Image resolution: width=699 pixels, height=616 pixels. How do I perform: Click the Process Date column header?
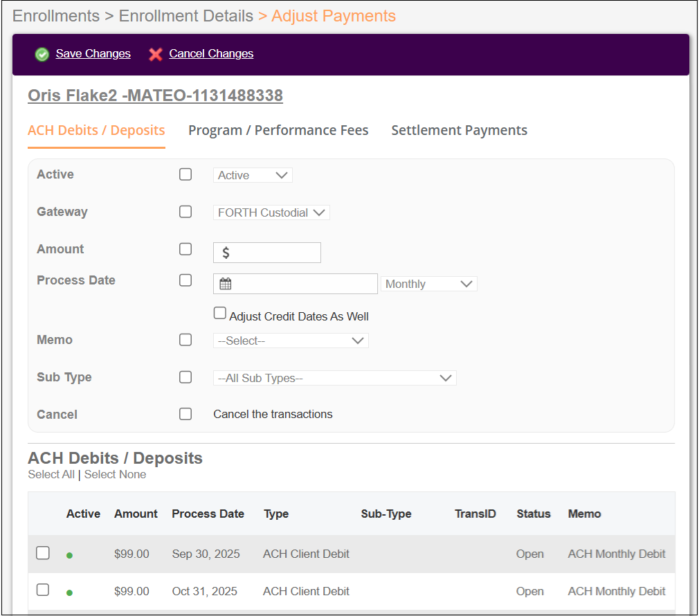point(208,514)
